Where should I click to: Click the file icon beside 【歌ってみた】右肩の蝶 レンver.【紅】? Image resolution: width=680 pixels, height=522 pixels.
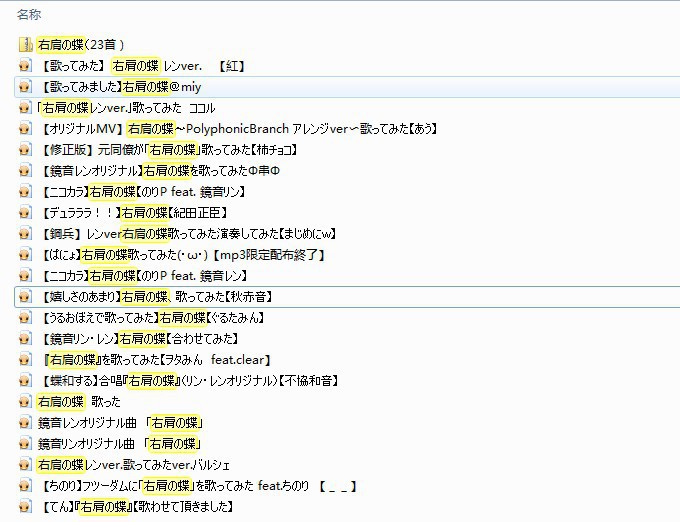(x=25, y=66)
